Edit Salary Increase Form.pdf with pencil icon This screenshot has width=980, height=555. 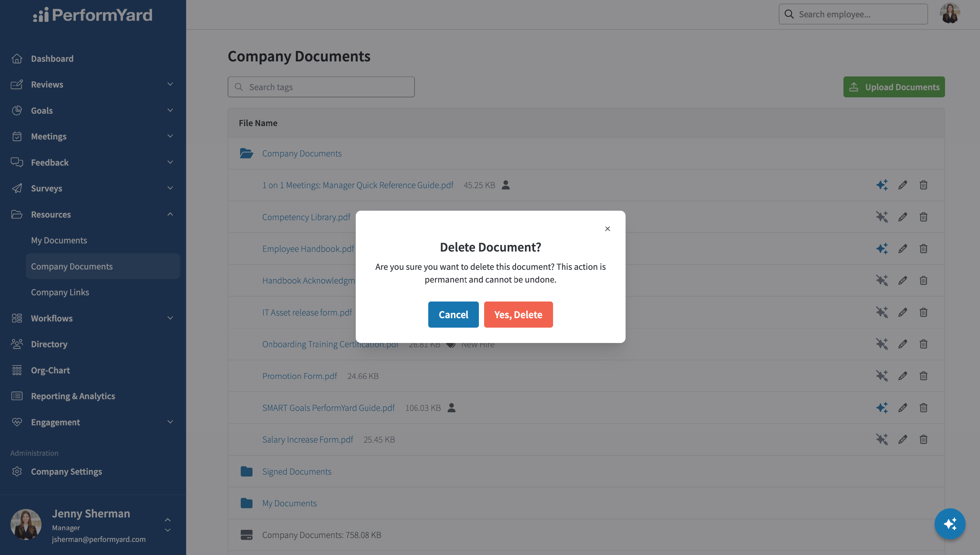coord(902,439)
